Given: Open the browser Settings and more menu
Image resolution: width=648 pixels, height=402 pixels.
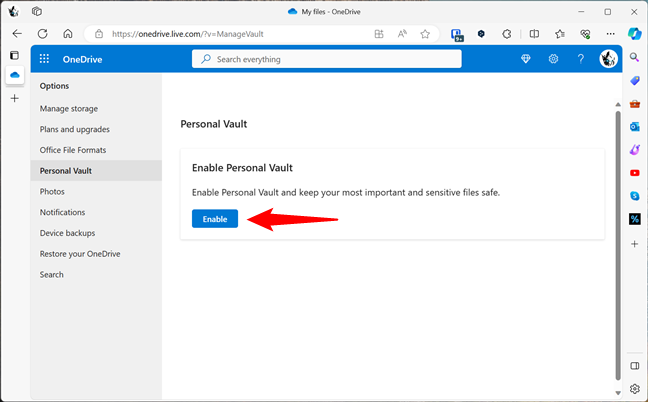Looking at the screenshot, I should click(610, 34).
